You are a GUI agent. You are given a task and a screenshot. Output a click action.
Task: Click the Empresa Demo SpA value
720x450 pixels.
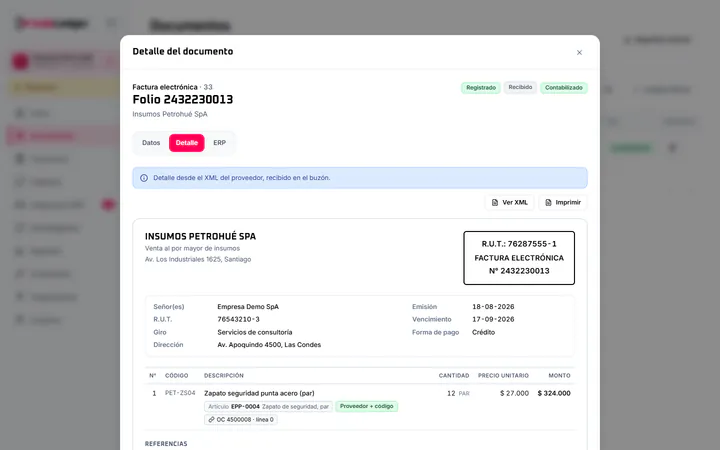[x=248, y=307]
